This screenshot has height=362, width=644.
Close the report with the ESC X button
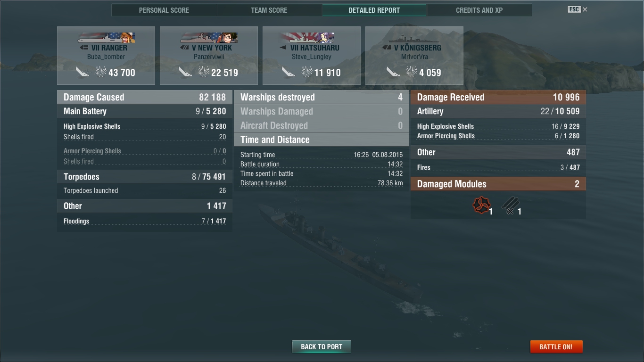[578, 9]
